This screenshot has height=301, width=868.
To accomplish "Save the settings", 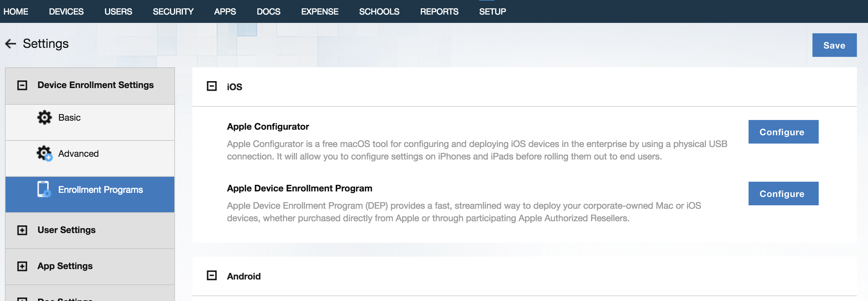I will click(835, 45).
